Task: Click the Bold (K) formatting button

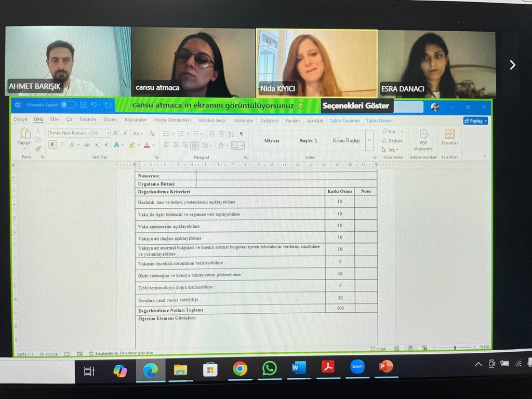Action: 52,145
